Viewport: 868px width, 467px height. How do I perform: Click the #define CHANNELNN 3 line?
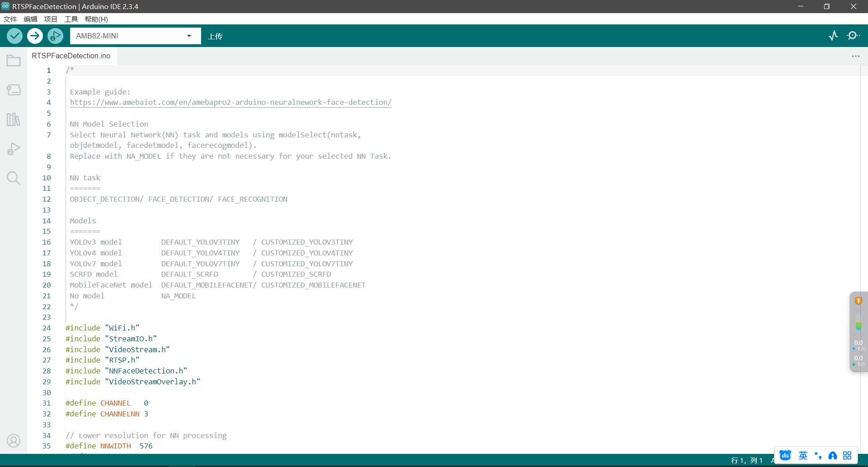pyautogui.click(x=107, y=414)
